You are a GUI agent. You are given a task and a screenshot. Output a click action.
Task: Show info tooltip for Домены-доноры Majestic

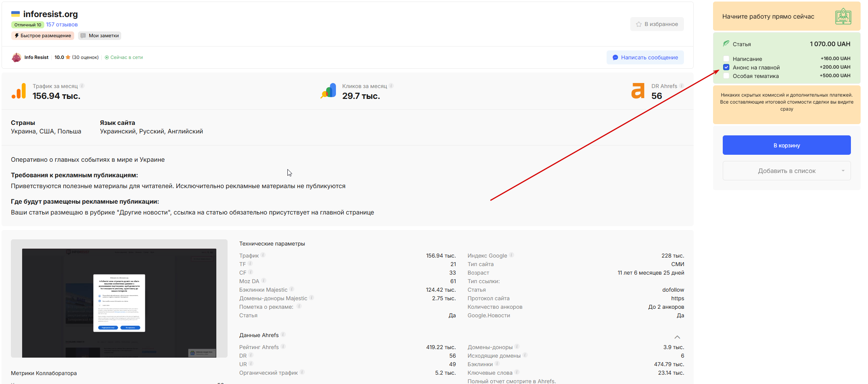[x=311, y=298]
